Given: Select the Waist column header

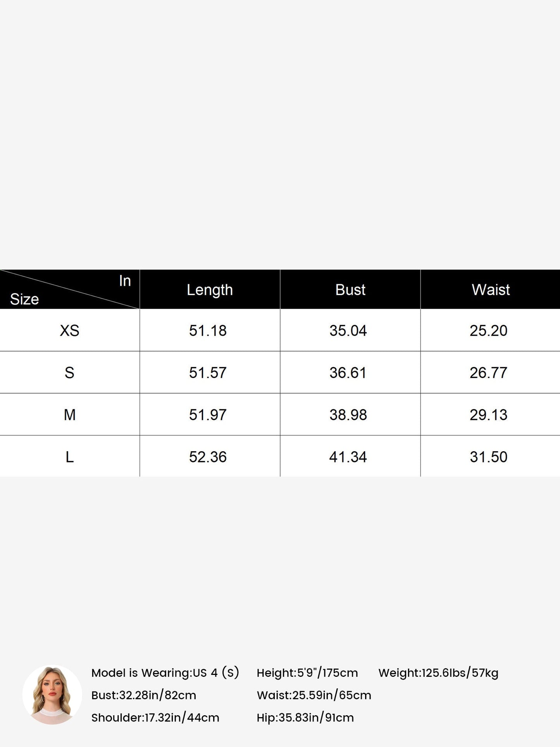Looking at the screenshot, I should click(x=491, y=290).
